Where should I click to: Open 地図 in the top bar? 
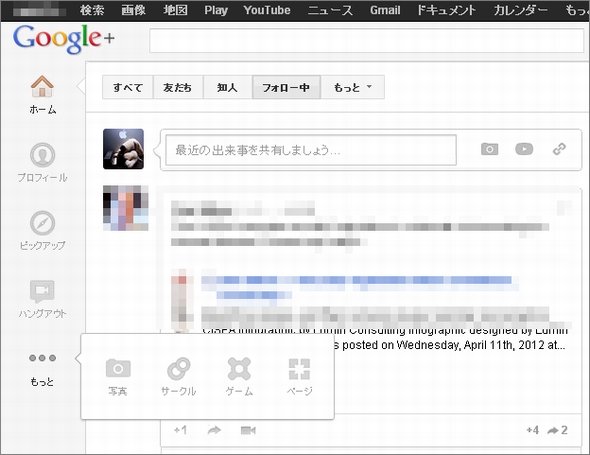(x=175, y=10)
